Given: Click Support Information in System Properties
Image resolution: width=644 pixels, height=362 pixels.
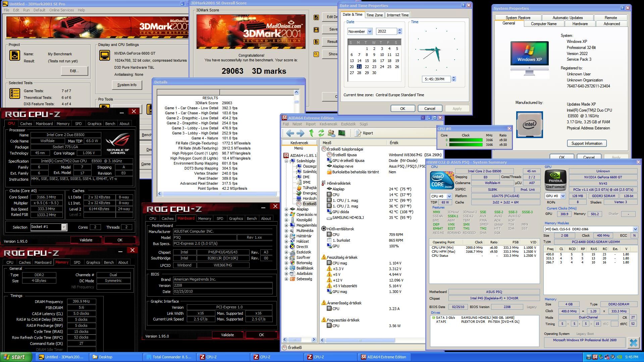Looking at the screenshot, I should (587, 143).
